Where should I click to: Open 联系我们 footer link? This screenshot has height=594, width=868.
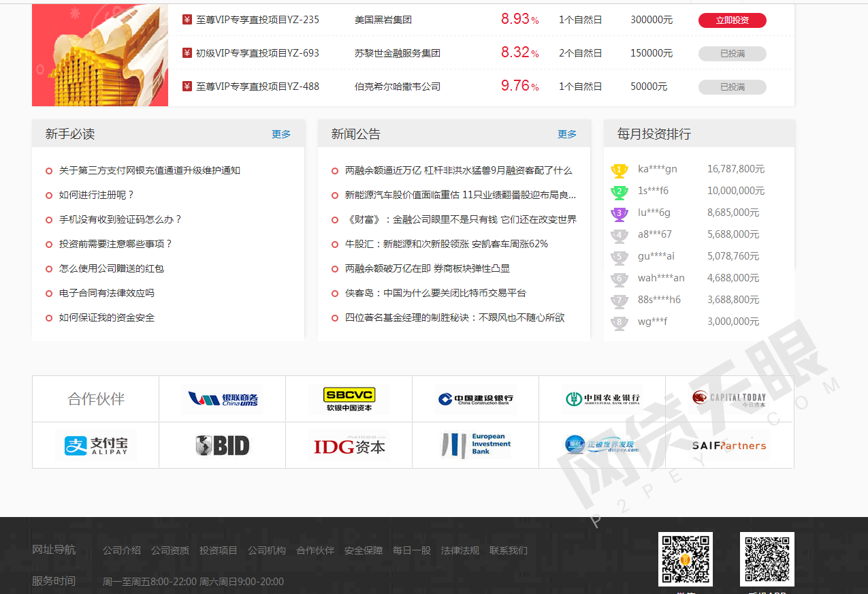tap(509, 550)
